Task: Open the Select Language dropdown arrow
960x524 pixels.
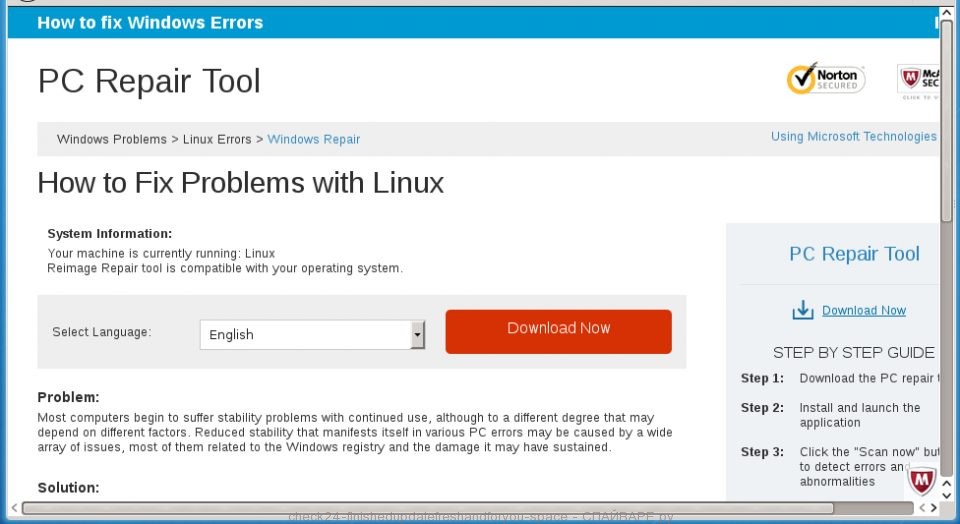Action: 418,334
